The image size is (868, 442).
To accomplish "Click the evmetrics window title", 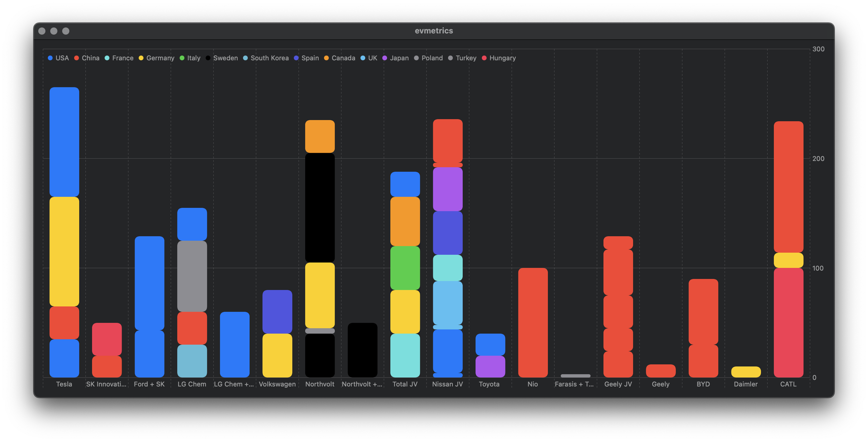I will tap(434, 31).
